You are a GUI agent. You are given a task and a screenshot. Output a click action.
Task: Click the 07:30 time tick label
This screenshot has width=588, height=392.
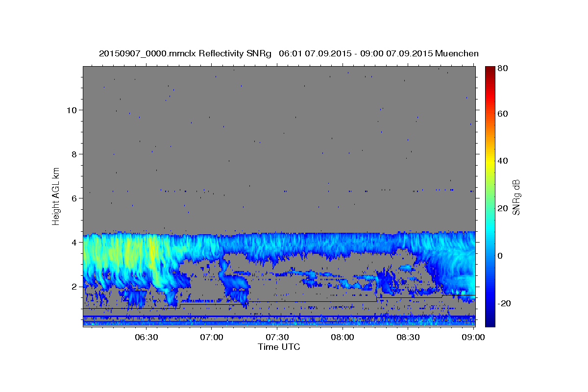277,337
